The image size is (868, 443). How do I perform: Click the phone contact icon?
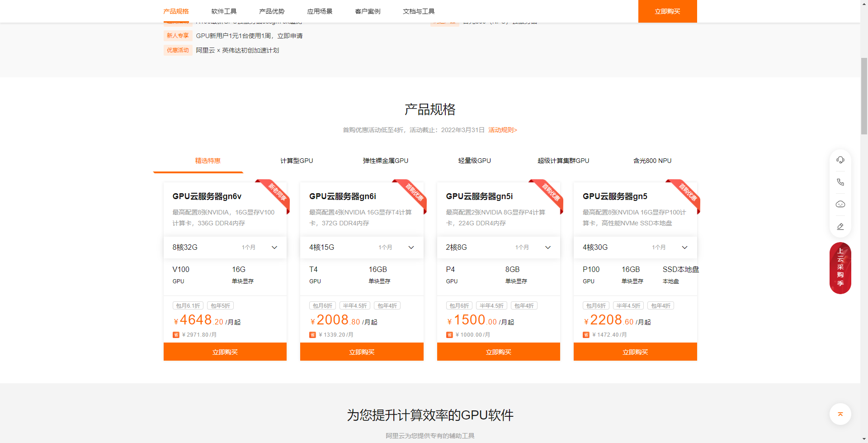[x=840, y=182]
